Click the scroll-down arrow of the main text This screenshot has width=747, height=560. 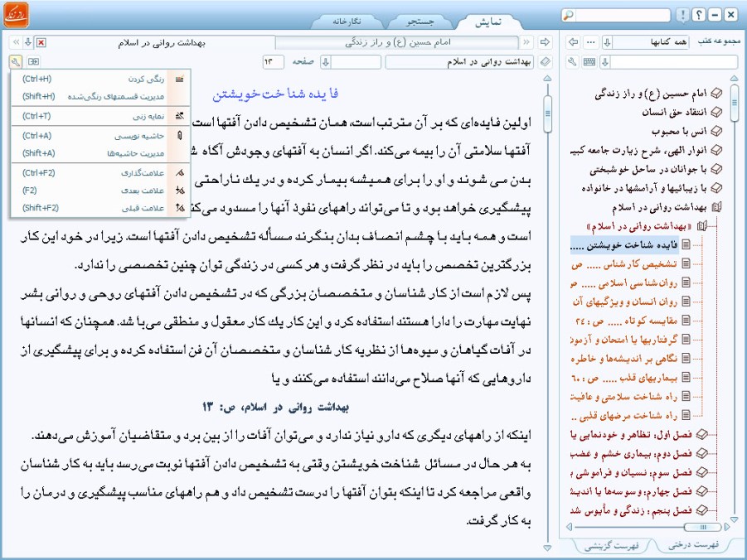point(547,548)
